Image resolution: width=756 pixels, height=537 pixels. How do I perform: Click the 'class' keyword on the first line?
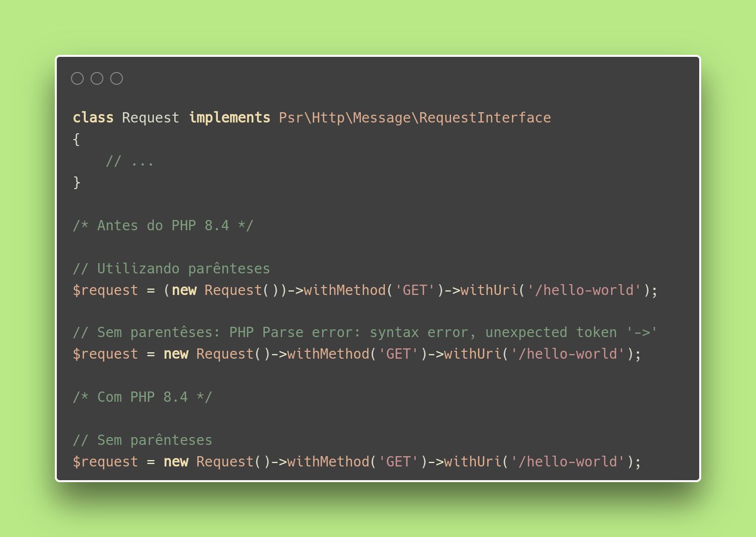(93, 118)
